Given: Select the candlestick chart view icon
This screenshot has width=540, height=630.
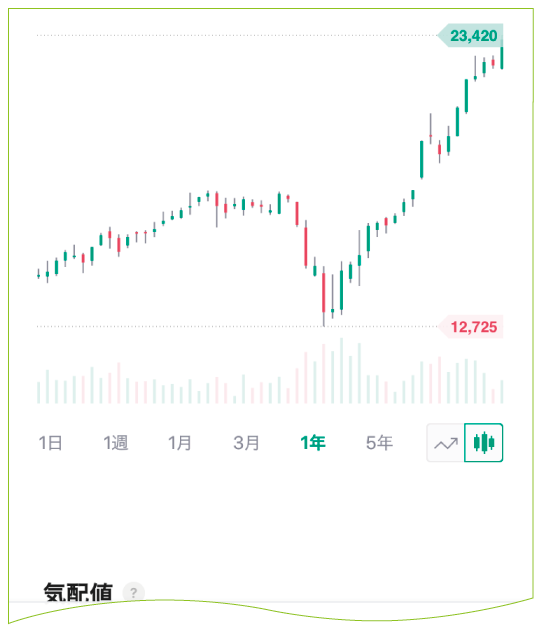Looking at the screenshot, I should [484, 443].
